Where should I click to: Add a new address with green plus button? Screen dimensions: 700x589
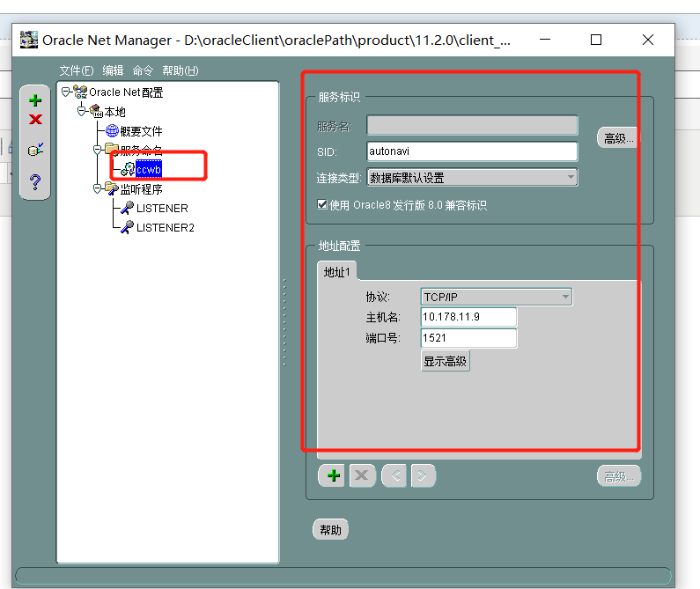(x=333, y=475)
